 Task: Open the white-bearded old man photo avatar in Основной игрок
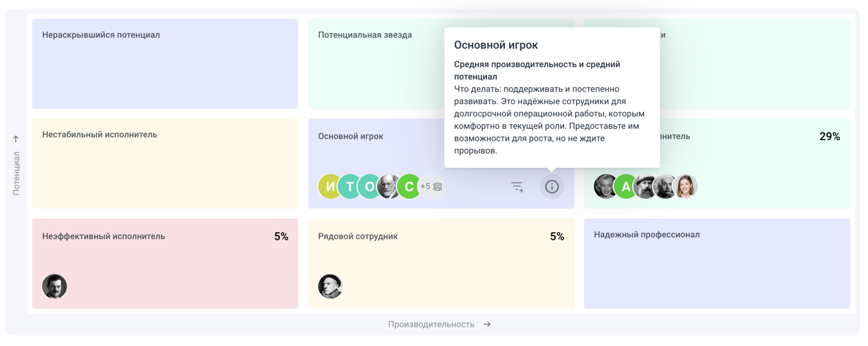pos(389,187)
